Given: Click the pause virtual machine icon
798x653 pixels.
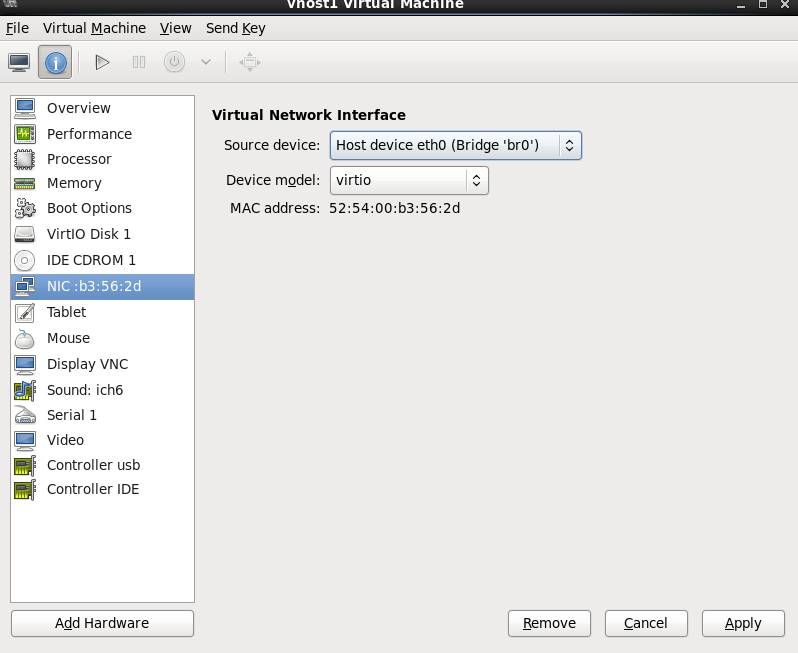Looking at the screenshot, I should 139,62.
